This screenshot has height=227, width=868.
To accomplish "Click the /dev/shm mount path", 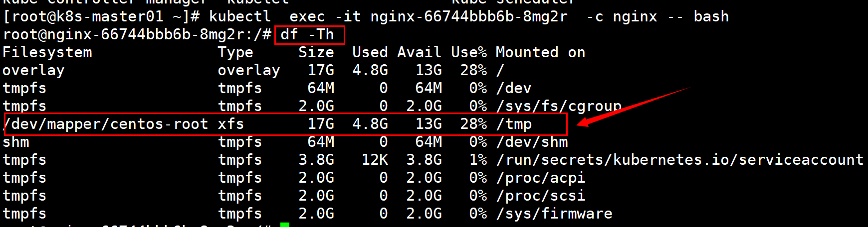I will coord(532,142).
